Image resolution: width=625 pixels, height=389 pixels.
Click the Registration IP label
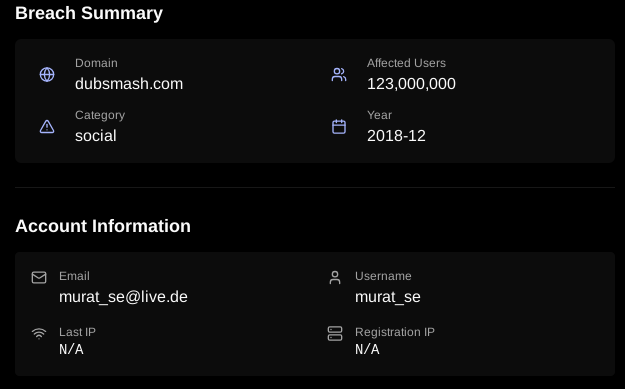395,332
